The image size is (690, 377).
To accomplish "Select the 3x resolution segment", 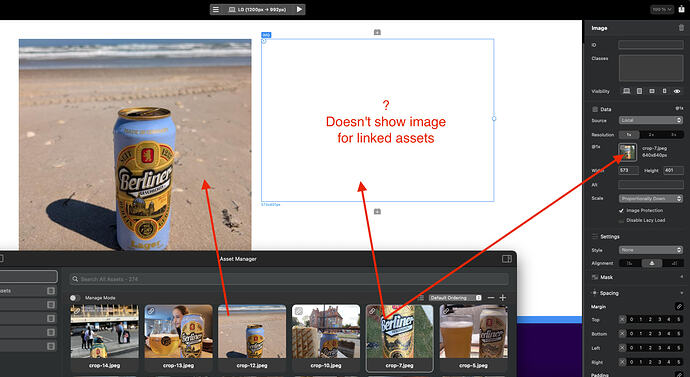I will pyautogui.click(x=673, y=135).
